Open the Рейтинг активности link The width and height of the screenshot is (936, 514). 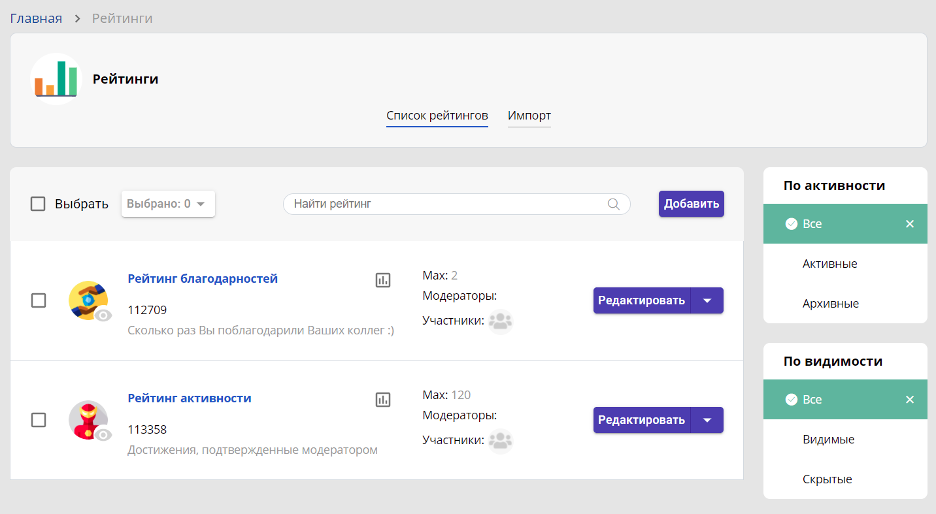click(x=189, y=398)
